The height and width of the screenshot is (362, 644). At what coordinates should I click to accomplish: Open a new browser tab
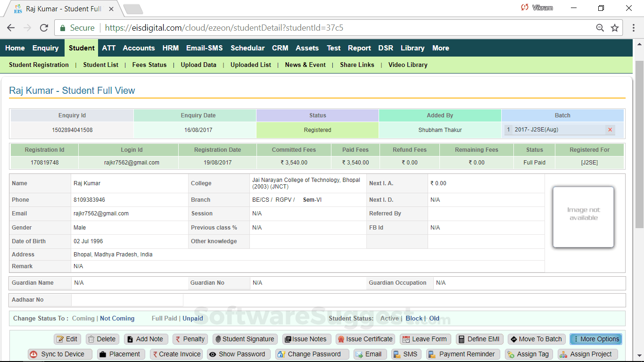(x=133, y=9)
